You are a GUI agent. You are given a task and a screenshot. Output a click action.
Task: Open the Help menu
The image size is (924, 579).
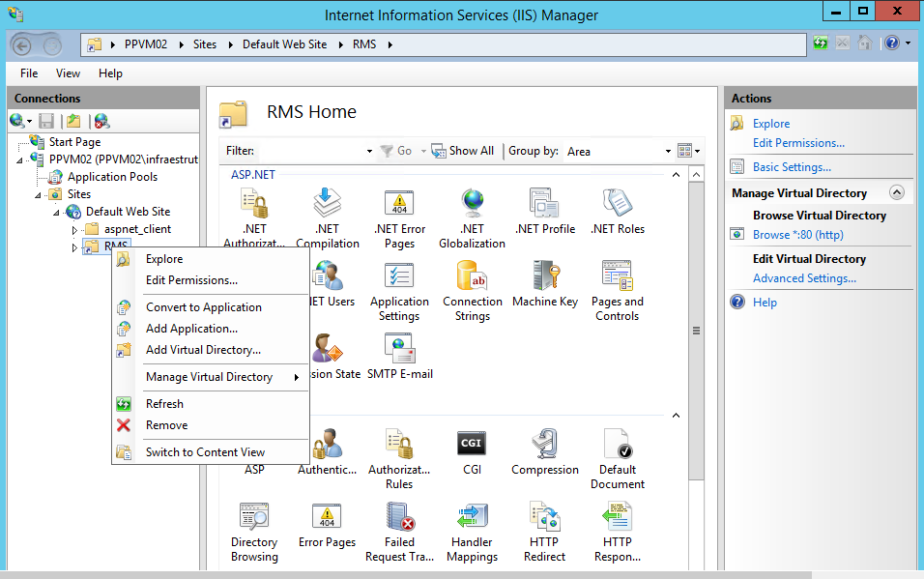[x=110, y=73]
